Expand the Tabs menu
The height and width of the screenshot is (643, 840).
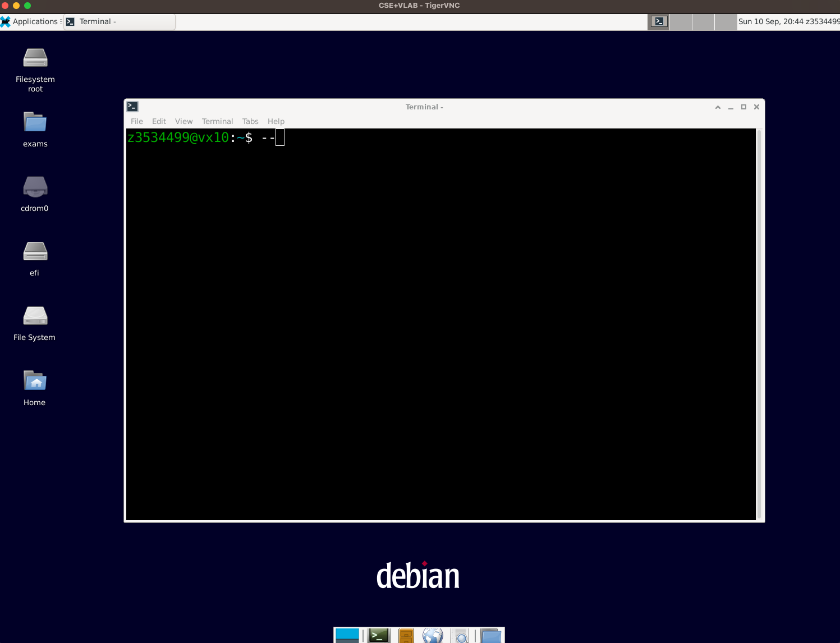(250, 121)
